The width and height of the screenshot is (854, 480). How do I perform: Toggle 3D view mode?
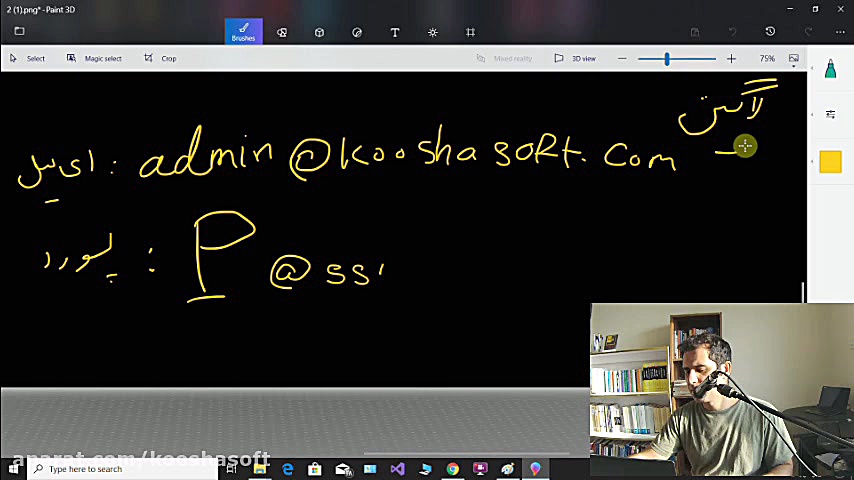[x=576, y=58]
